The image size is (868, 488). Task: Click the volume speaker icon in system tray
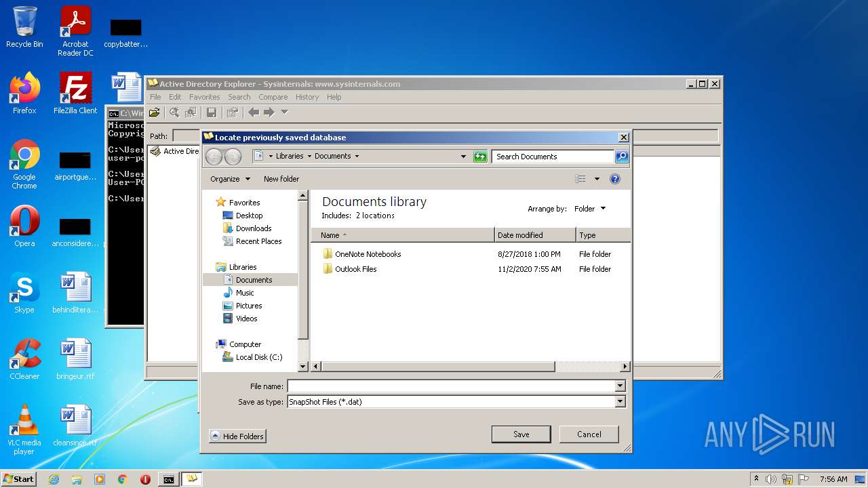[771, 479]
